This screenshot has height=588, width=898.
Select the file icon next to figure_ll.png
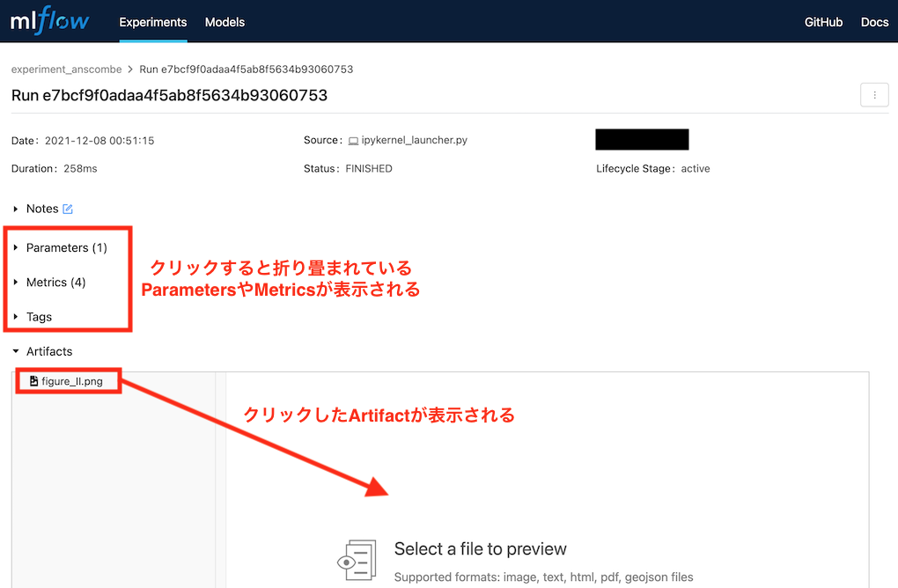tap(33, 380)
